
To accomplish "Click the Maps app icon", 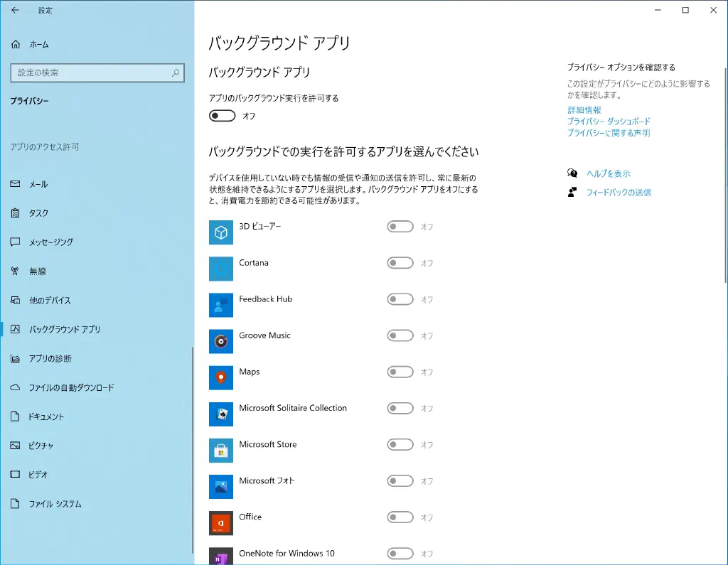I will (x=221, y=377).
